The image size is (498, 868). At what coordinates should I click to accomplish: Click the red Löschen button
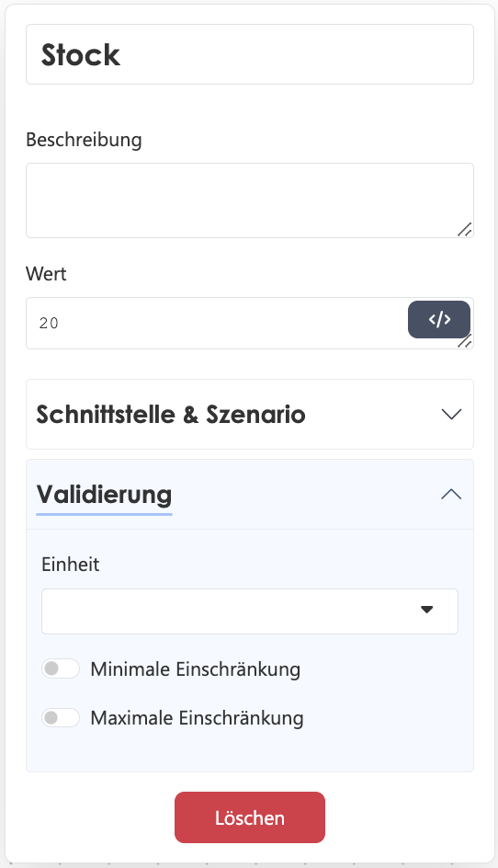point(250,817)
